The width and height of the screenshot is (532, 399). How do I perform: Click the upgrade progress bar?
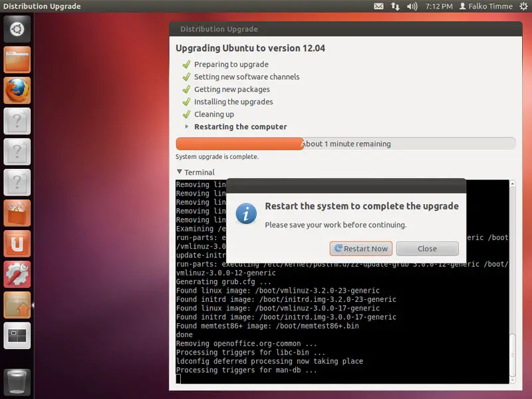pyautogui.click(x=346, y=144)
